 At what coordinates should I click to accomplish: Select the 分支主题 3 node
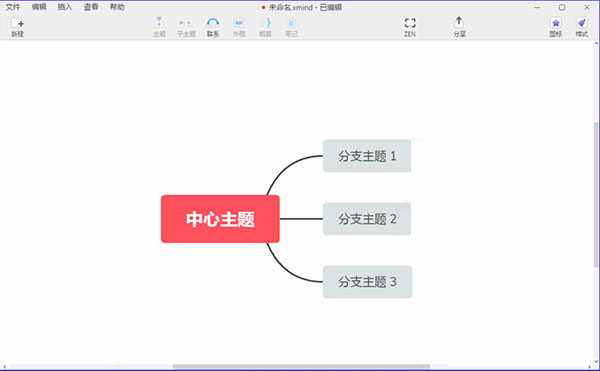coord(367,282)
